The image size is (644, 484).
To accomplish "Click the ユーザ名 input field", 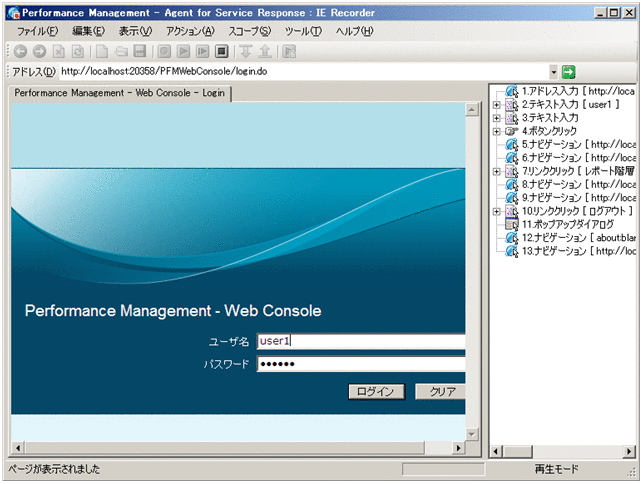I will click(x=361, y=341).
